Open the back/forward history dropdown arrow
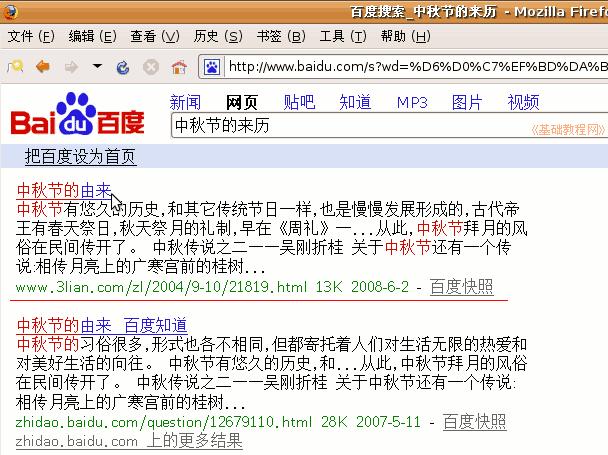Image resolution: width=608 pixels, height=455 pixels. tap(97, 67)
